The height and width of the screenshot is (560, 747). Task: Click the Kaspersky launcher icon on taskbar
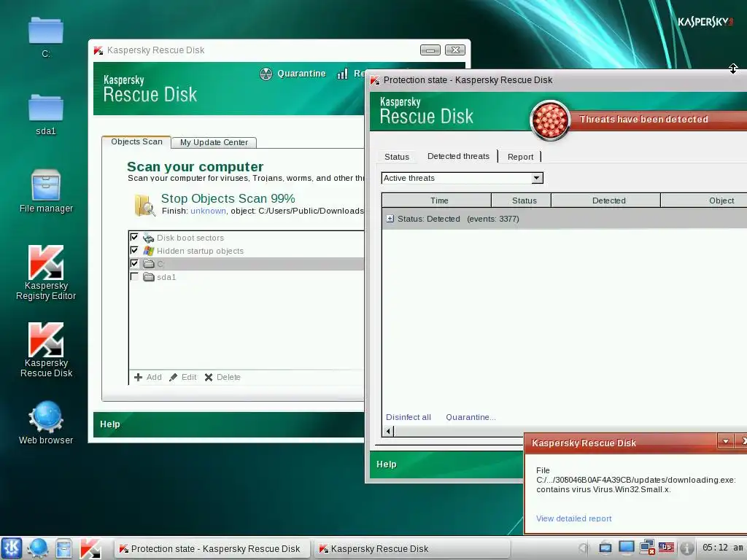pyautogui.click(x=90, y=548)
